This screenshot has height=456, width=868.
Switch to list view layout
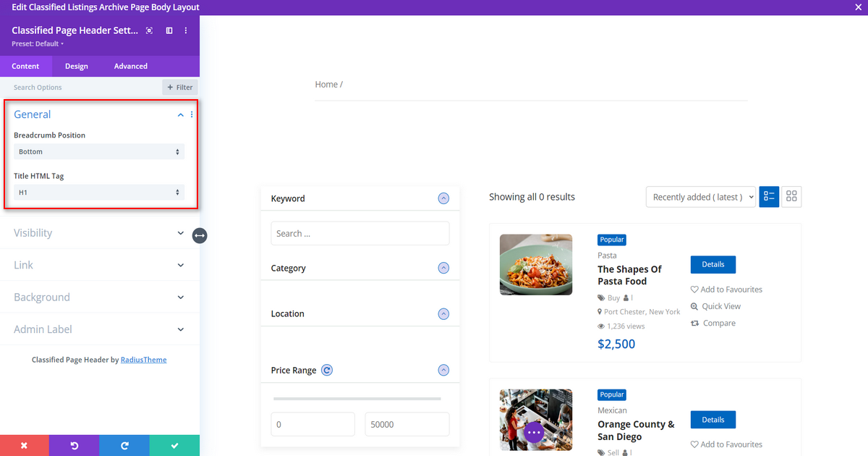(769, 197)
